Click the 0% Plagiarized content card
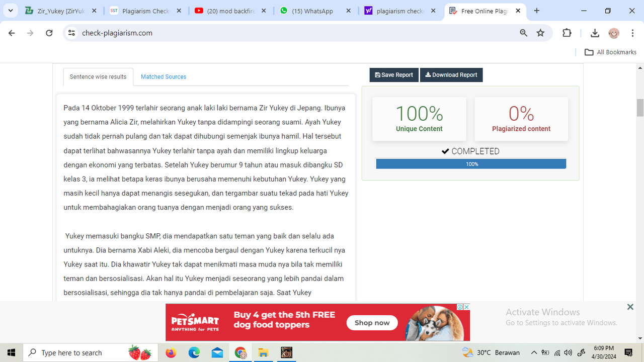Image resolution: width=644 pixels, height=362 pixels. click(521, 119)
